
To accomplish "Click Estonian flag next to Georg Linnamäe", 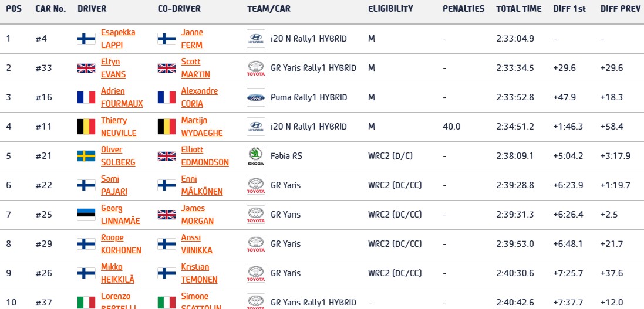I will 86,215.
